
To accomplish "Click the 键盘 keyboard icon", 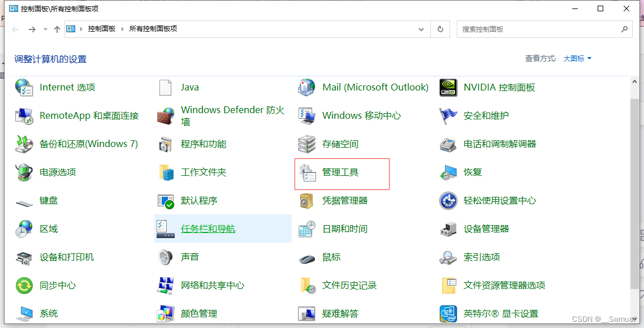I will 24,202.
